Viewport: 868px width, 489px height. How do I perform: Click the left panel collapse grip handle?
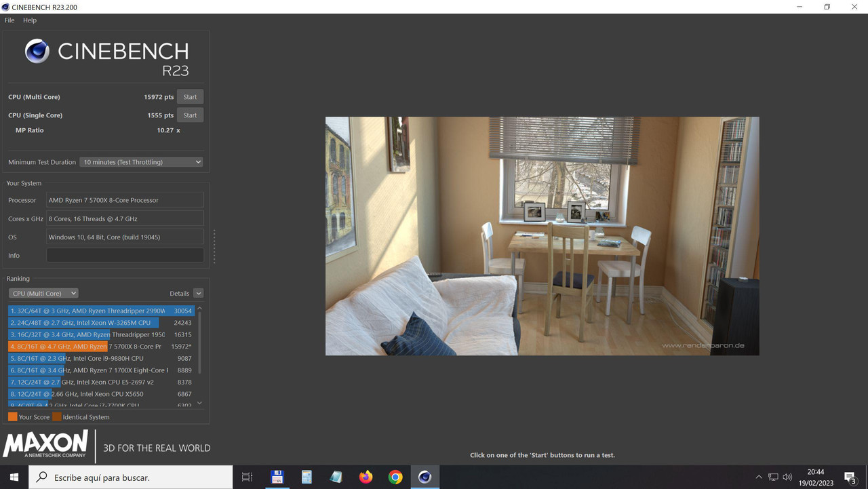[214, 247]
